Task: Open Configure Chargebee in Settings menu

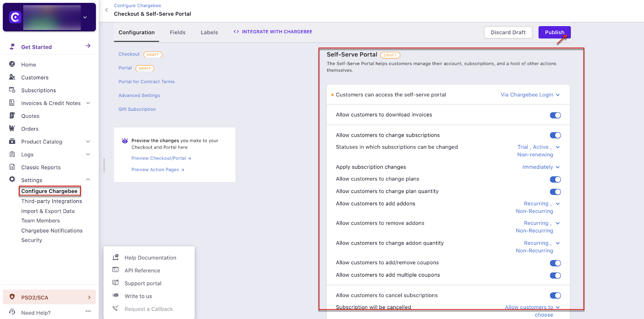Action: pos(50,191)
